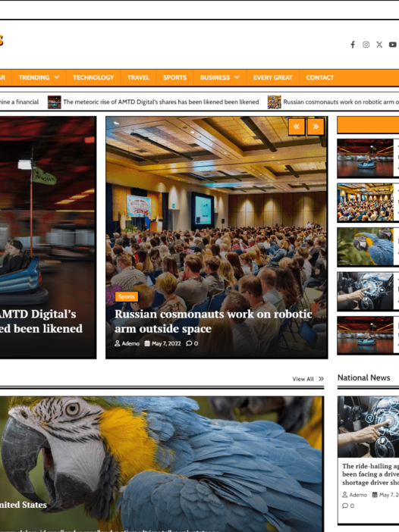Viewport: 399px width, 532px height.
Task: Open the National News card touchscreen image
Action: pyautogui.click(x=369, y=427)
